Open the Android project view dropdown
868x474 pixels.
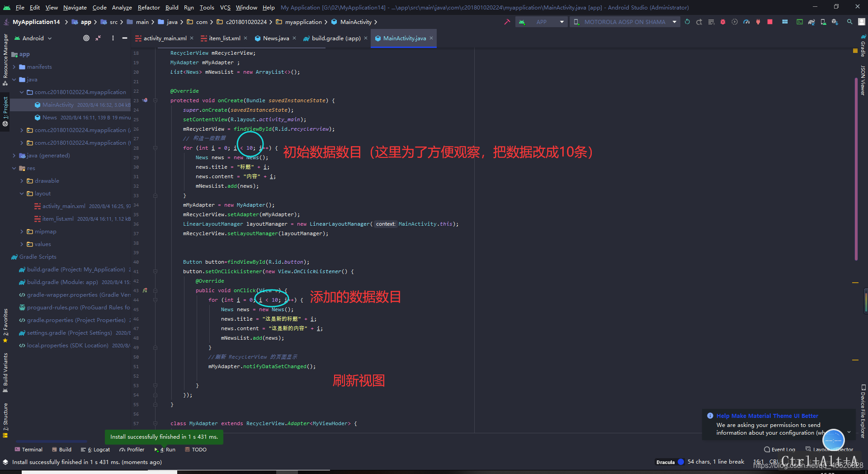pos(33,38)
